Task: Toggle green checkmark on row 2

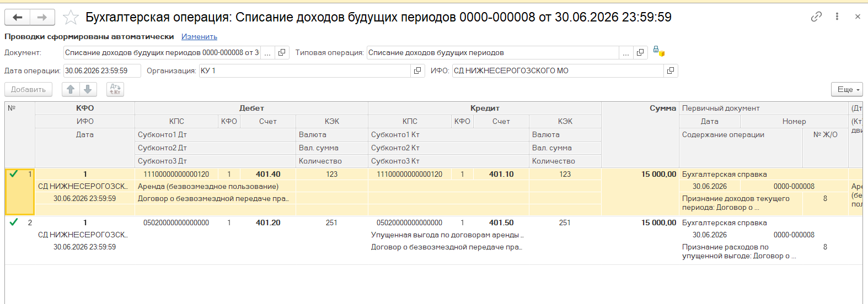Action: [x=14, y=222]
